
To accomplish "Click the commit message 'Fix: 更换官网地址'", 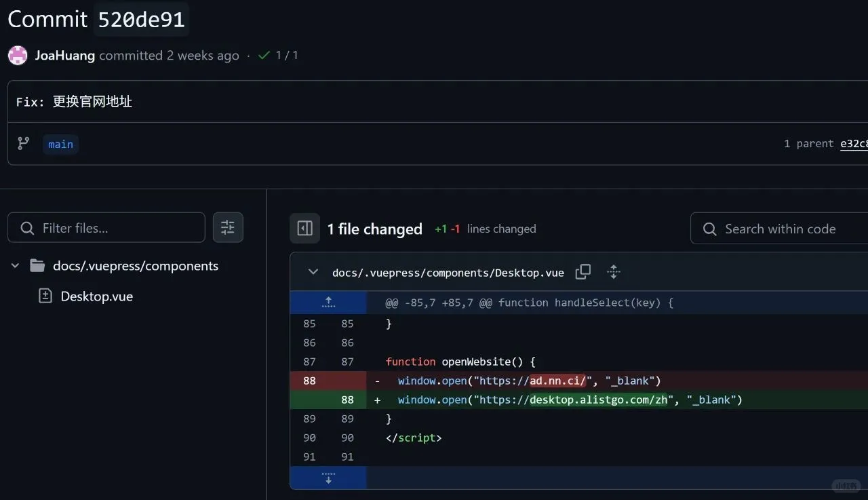I will point(74,102).
